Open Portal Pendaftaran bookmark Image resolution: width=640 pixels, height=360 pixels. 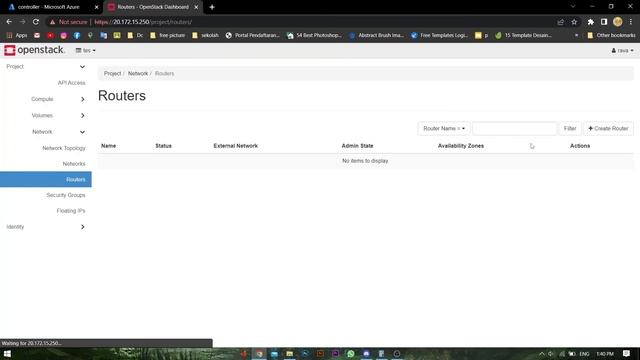tap(253, 36)
